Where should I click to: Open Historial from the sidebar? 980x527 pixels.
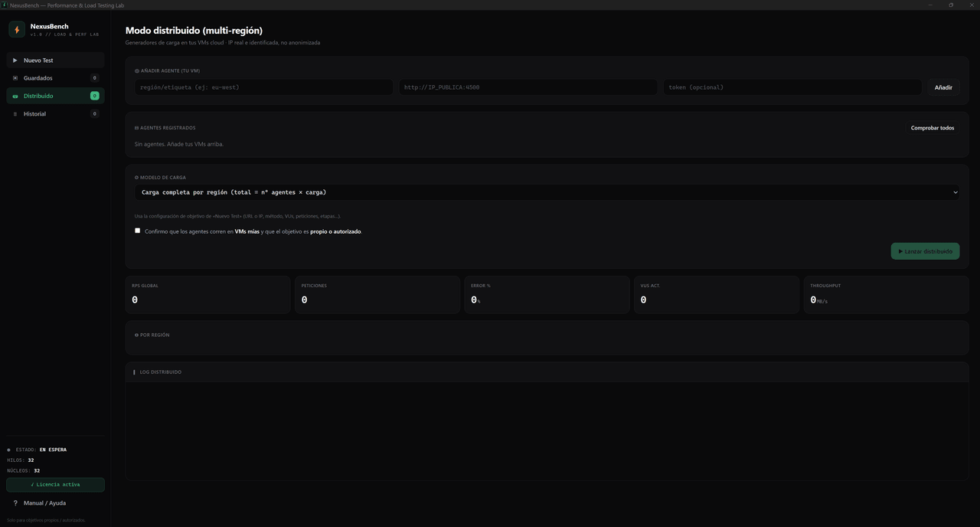55,114
